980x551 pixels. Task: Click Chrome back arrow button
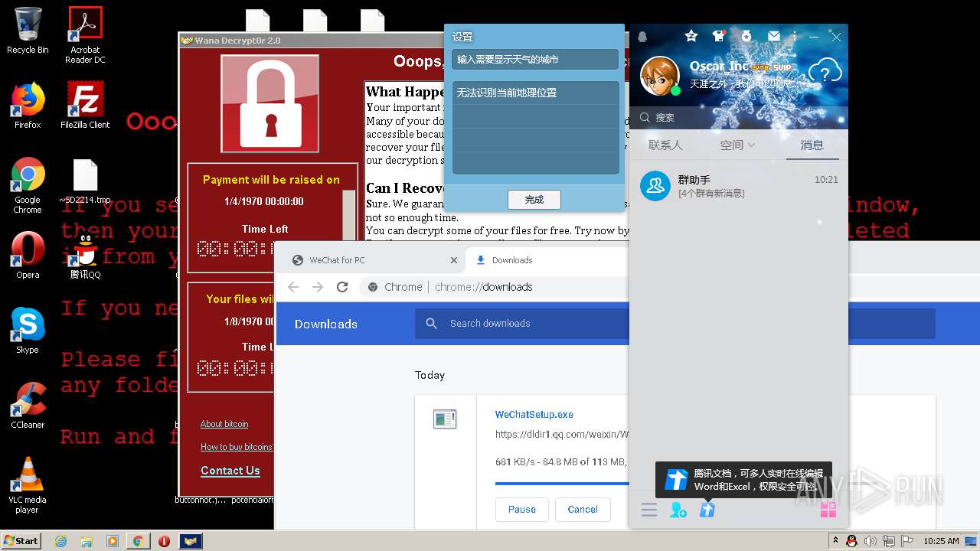tap(293, 287)
